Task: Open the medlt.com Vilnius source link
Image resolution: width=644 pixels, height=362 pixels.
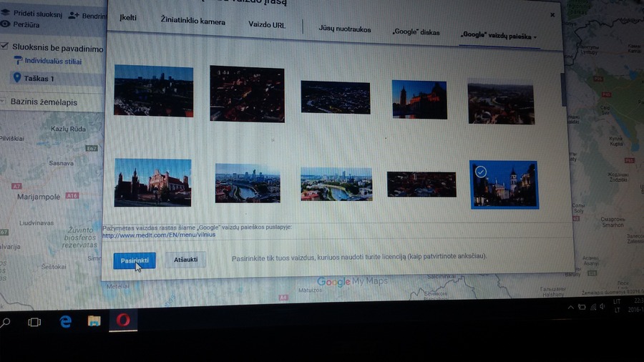Action: tap(159, 235)
